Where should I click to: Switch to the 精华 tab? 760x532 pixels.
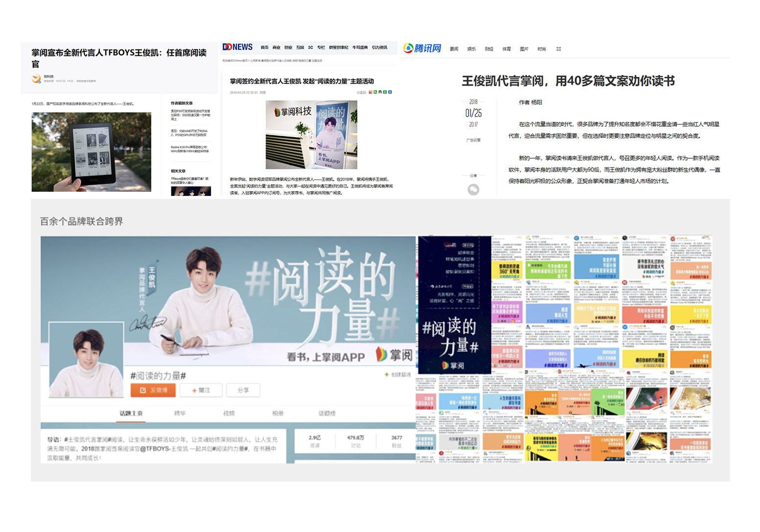[180, 413]
